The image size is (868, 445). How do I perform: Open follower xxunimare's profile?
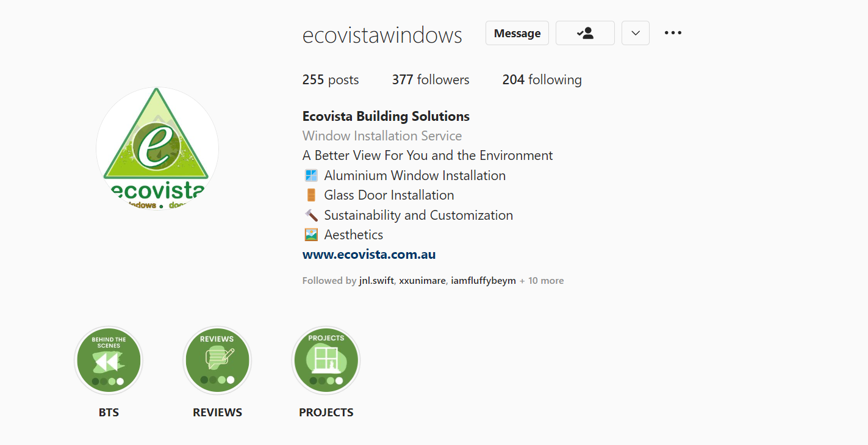(x=423, y=281)
